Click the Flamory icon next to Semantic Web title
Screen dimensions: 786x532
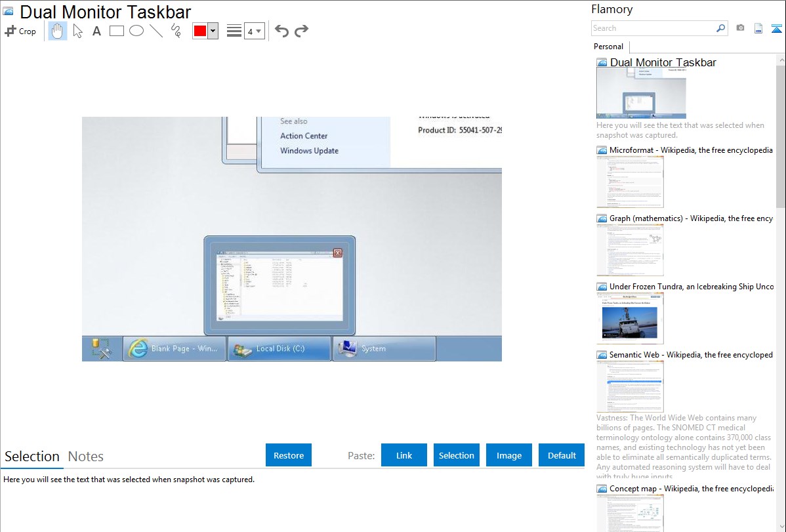coord(602,355)
